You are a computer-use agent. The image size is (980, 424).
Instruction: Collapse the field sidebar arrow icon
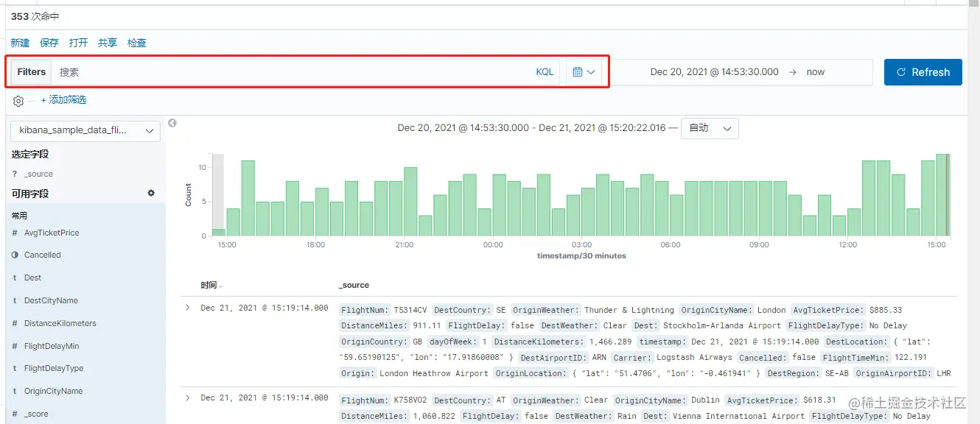pos(172,123)
